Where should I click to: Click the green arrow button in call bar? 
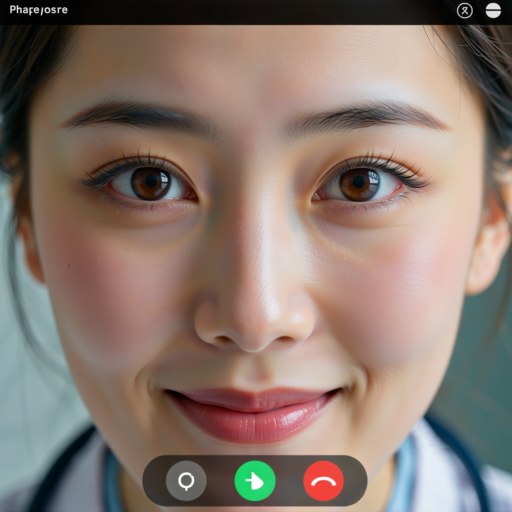255,481
